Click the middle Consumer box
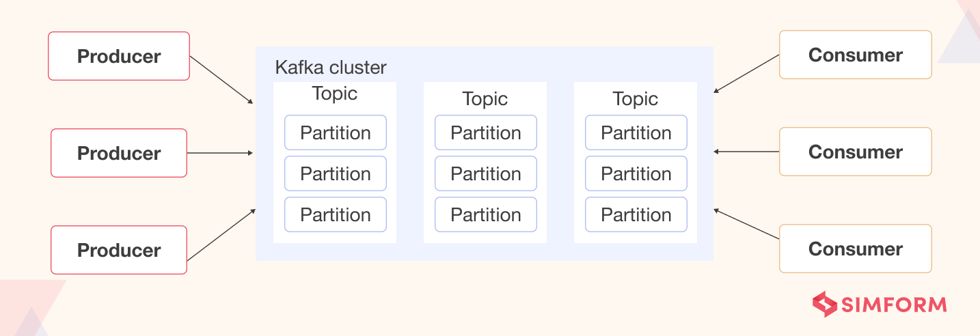980x336 pixels. (x=856, y=152)
